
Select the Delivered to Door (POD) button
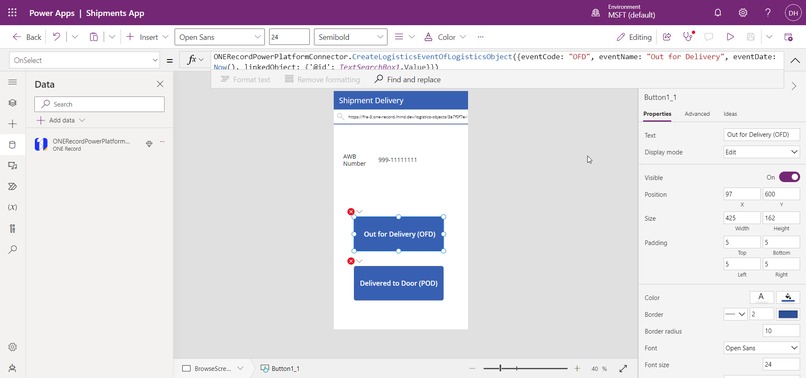[399, 283]
